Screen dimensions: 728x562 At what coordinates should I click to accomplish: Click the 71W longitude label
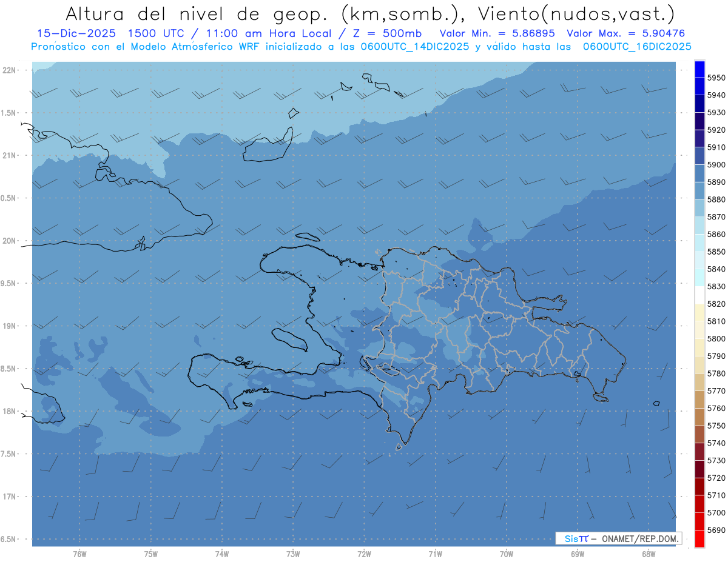[435, 554]
